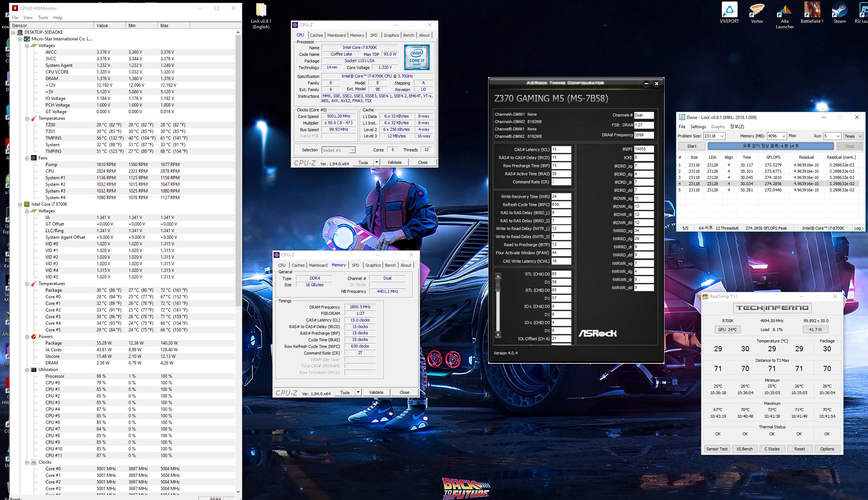Open the Battlefield 1 desktop shortcut
The image size is (868, 500).
812,10
